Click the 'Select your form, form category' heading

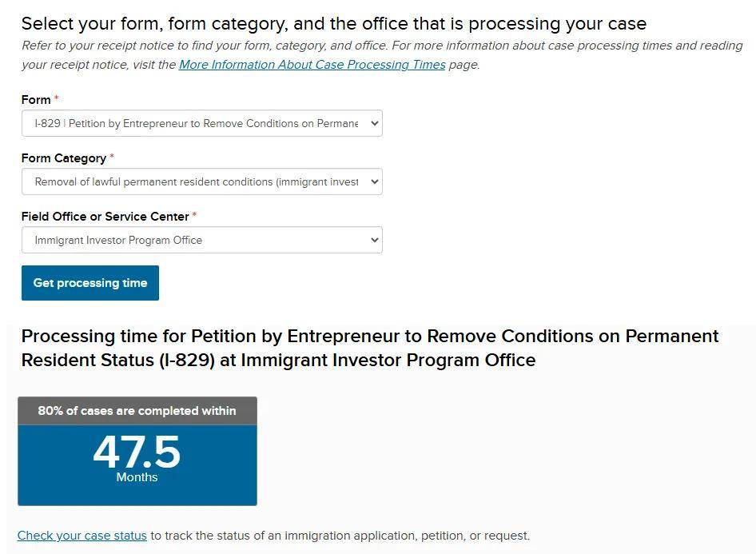[x=333, y=24]
